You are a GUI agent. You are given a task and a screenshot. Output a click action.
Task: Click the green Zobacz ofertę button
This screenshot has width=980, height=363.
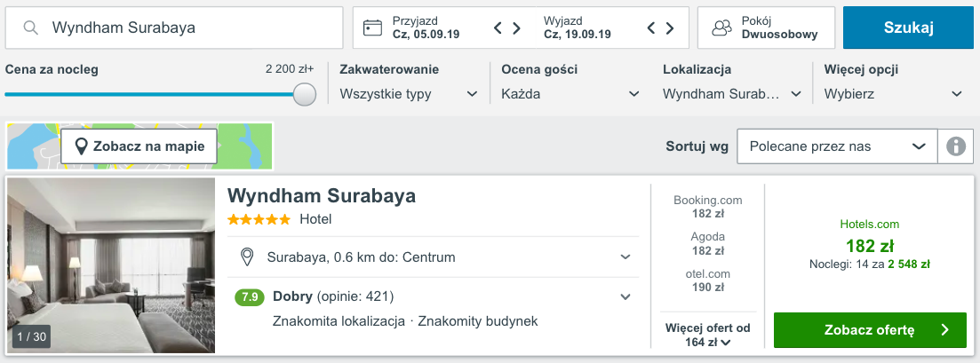point(869,330)
